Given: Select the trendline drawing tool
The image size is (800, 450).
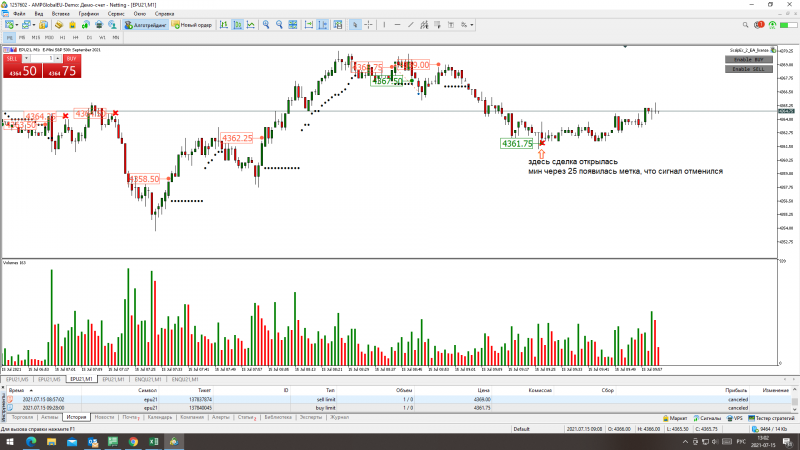Looking at the screenshot, I should 411,24.
